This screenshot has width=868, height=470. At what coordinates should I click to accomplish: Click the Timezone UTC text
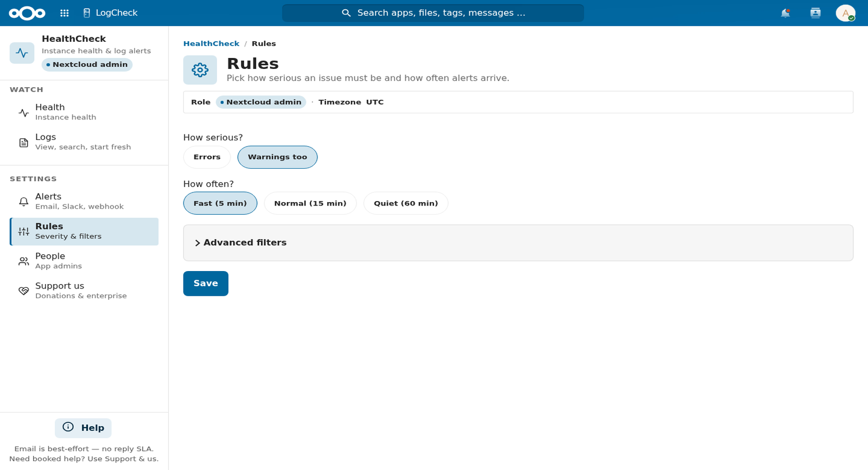pos(351,102)
